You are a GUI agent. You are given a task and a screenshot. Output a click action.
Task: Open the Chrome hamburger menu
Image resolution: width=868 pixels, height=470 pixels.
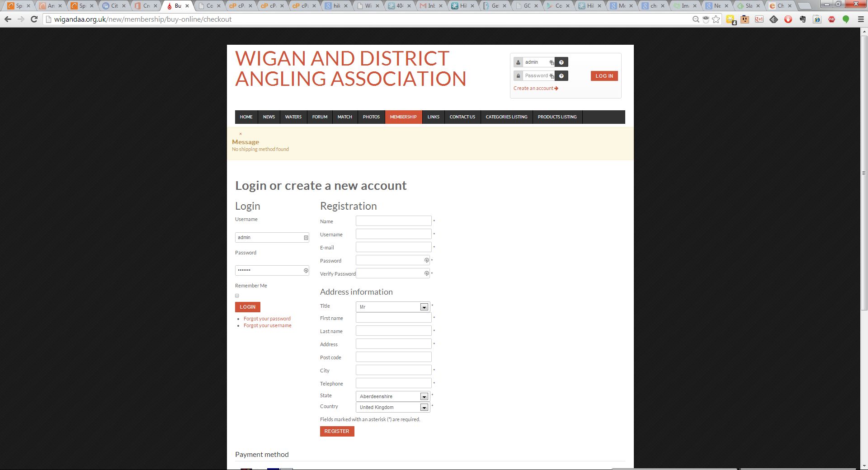pyautogui.click(x=860, y=19)
